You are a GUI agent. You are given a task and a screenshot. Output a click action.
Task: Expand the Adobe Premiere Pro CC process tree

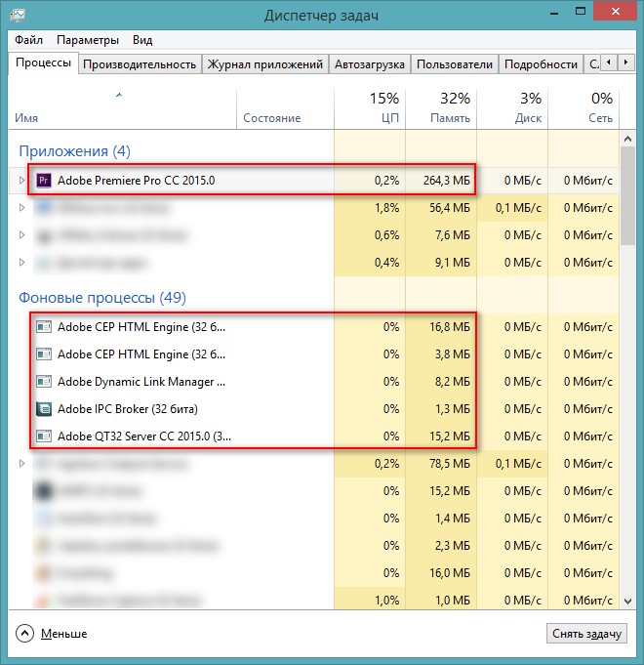tap(22, 180)
